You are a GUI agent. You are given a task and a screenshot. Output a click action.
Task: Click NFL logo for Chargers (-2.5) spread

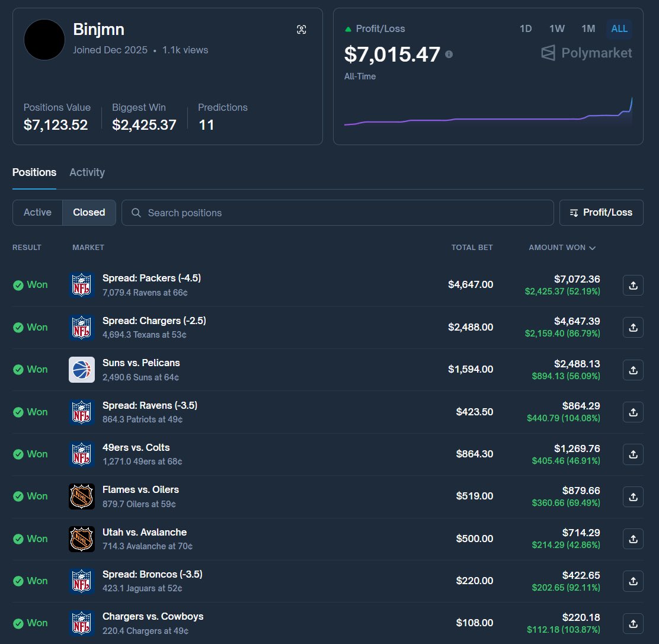click(82, 327)
